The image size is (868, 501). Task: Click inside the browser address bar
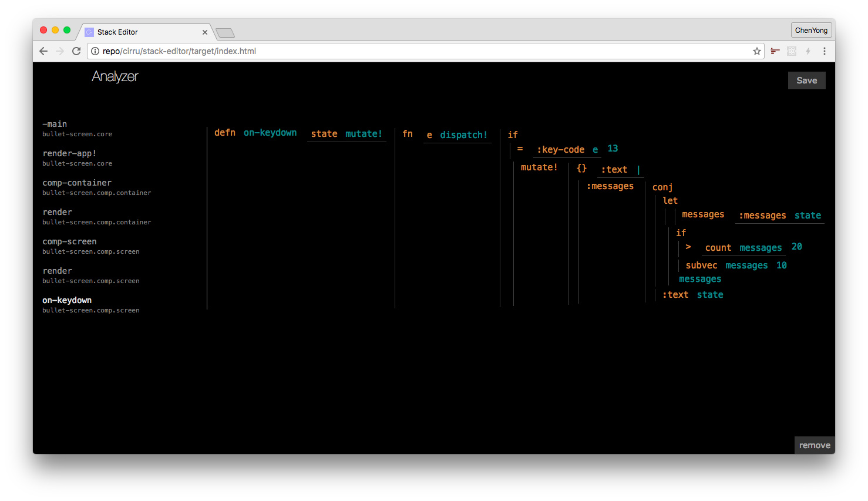(411, 51)
